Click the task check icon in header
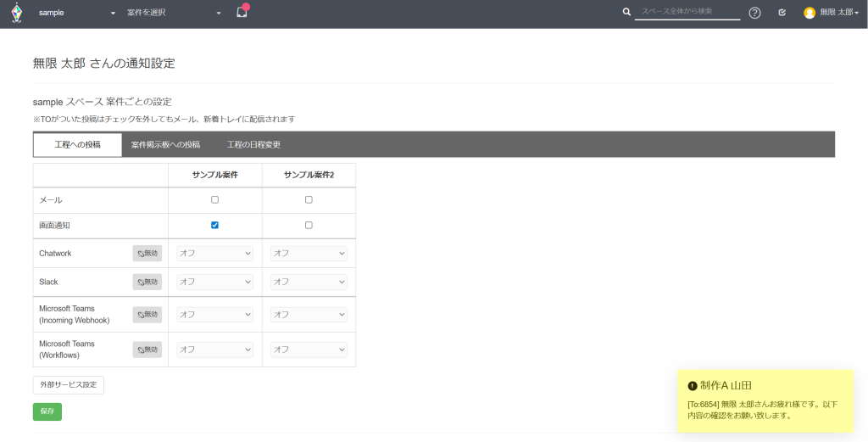This screenshot has width=868, height=442. click(x=782, y=13)
